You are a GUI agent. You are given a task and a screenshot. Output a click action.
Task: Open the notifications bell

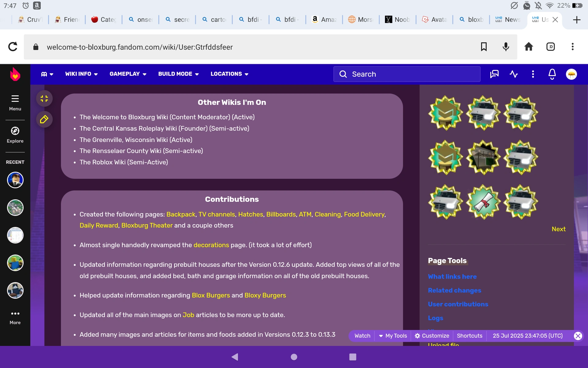click(x=552, y=74)
